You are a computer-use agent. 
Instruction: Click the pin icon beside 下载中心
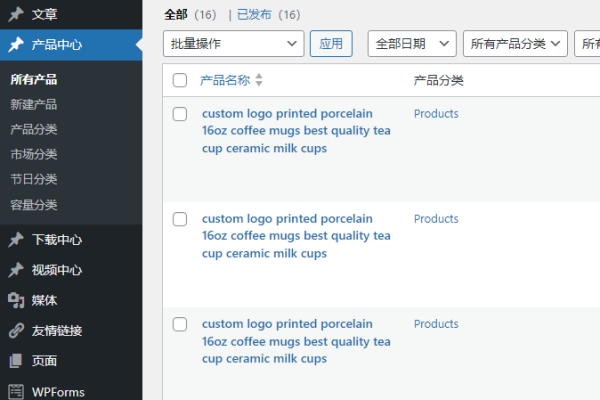click(16, 240)
